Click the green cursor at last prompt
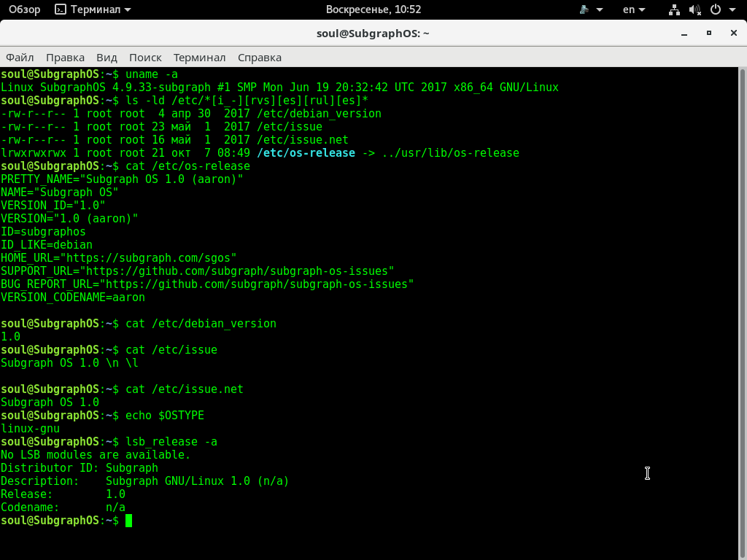The width and height of the screenshot is (747, 560). coord(128,521)
